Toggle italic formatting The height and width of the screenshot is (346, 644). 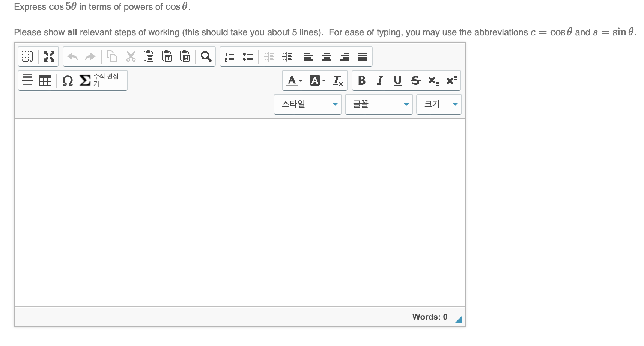380,80
